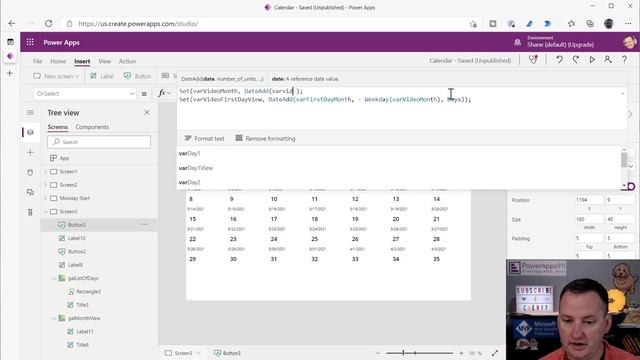Click the Size width value field

(589, 219)
